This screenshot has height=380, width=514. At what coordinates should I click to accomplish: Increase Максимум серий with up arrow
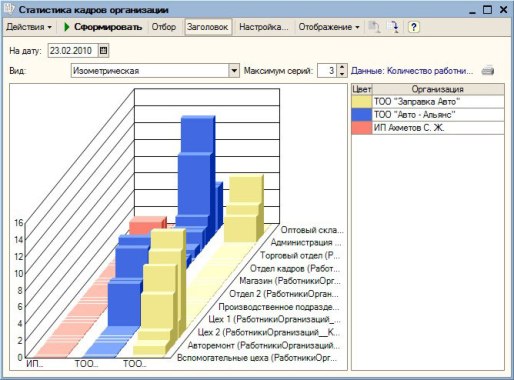point(342,67)
